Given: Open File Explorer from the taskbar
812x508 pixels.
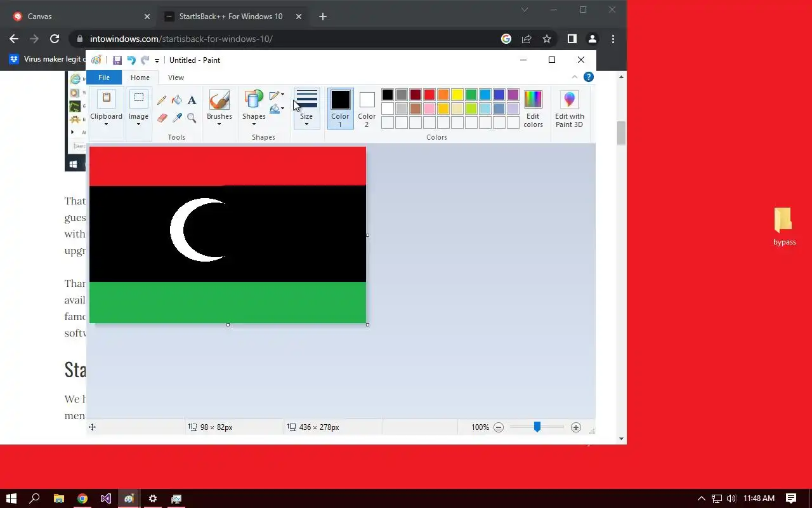Looking at the screenshot, I should (x=58, y=498).
